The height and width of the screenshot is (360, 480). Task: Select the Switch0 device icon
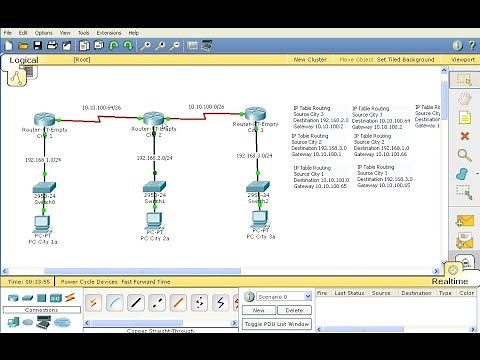[x=44, y=187]
